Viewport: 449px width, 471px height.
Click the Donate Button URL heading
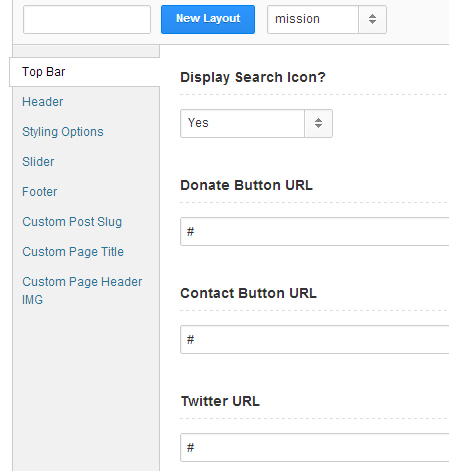pyautogui.click(x=246, y=185)
